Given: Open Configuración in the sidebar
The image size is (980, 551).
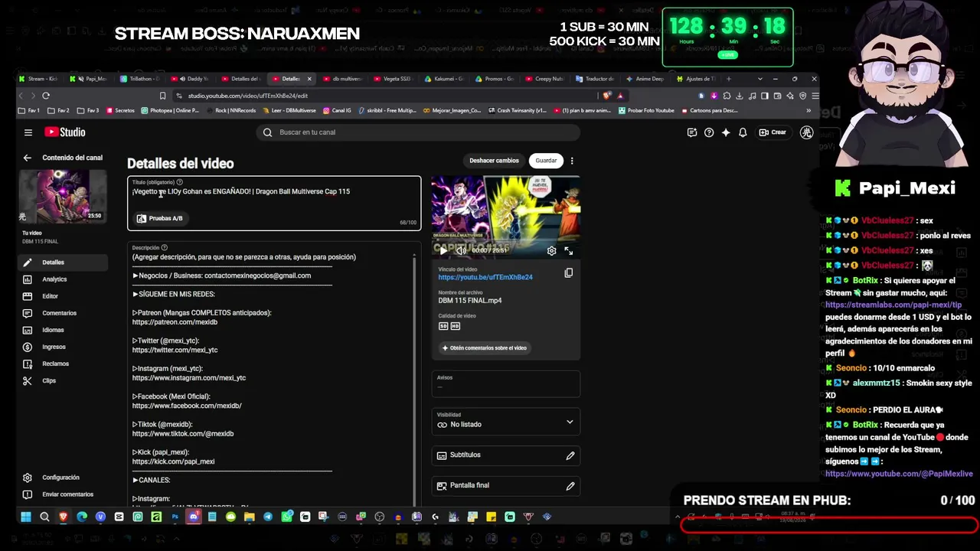Looking at the screenshot, I should pos(64,478).
